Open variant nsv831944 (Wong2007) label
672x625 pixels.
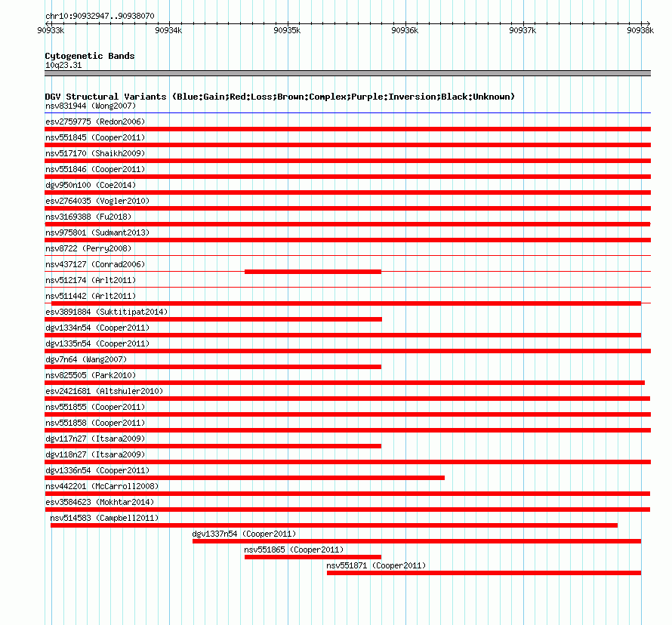(x=91, y=106)
